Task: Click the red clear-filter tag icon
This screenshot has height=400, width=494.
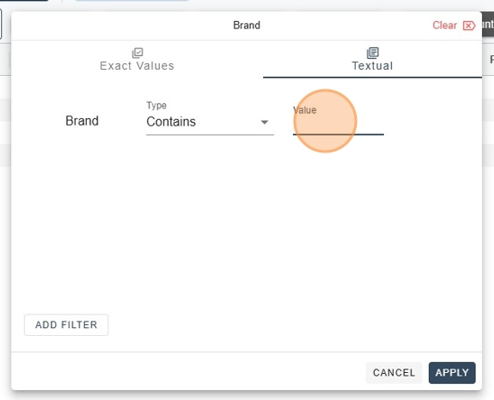Action: (x=469, y=26)
